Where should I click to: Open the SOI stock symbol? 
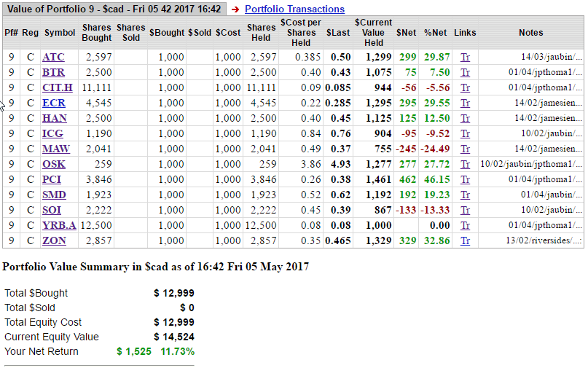(x=52, y=210)
